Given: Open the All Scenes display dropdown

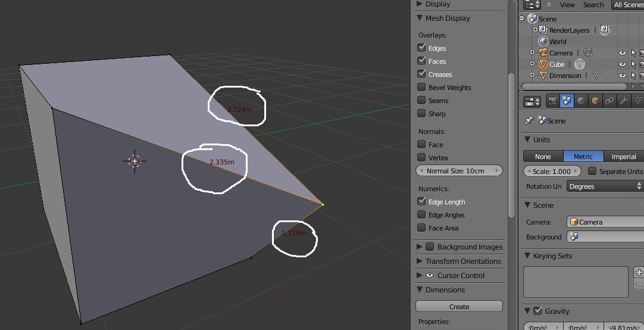Looking at the screenshot, I should tap(627, 5).
